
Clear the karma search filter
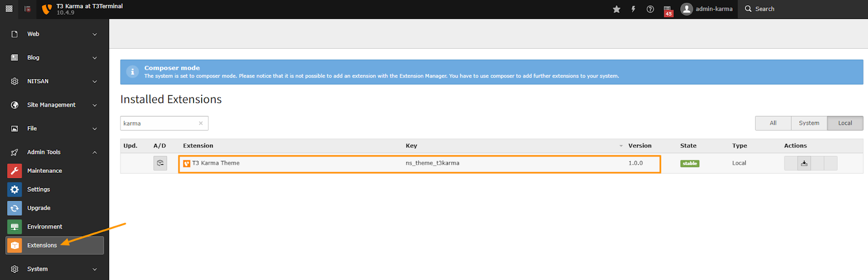click(201, 123)
